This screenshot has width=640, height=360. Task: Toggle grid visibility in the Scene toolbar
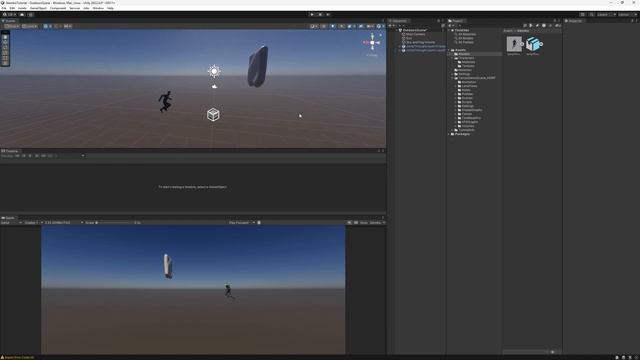click(47, 26)
